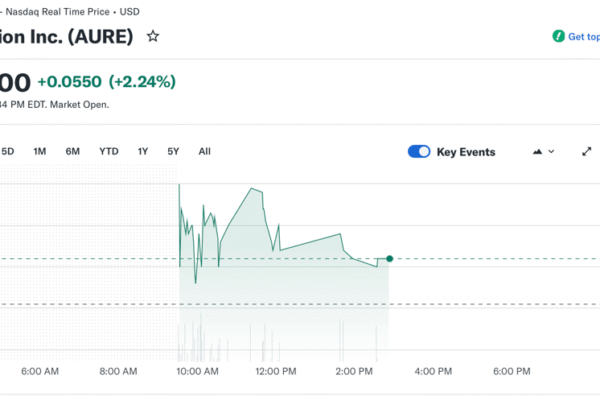Add AURE to watchlist with star icon
This screenshot has width=600, height=400.
153,36
